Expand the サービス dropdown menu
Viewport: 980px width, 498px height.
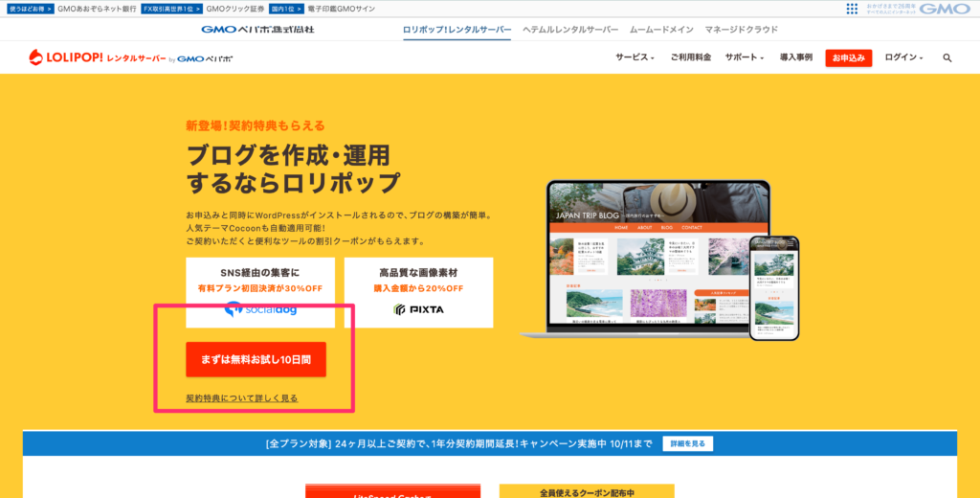pyautogui.click(x=635, y=57)
